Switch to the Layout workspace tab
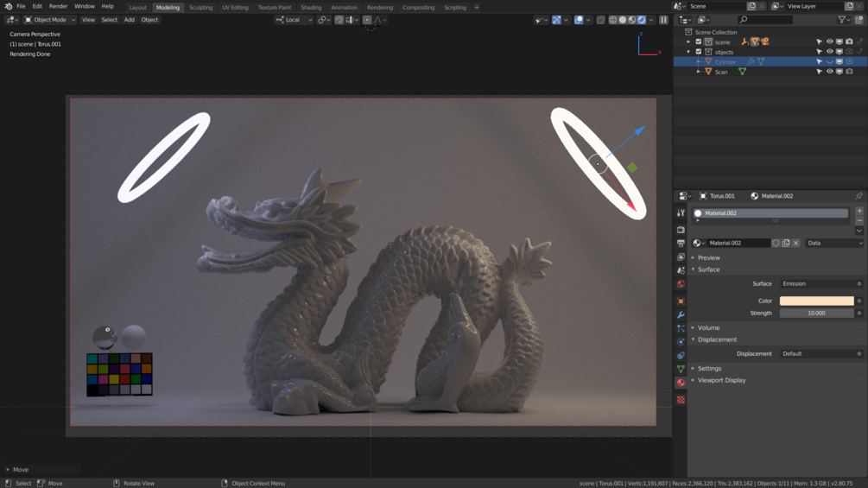This screenshot has width=868, height=488. click(x=137, y=7)
